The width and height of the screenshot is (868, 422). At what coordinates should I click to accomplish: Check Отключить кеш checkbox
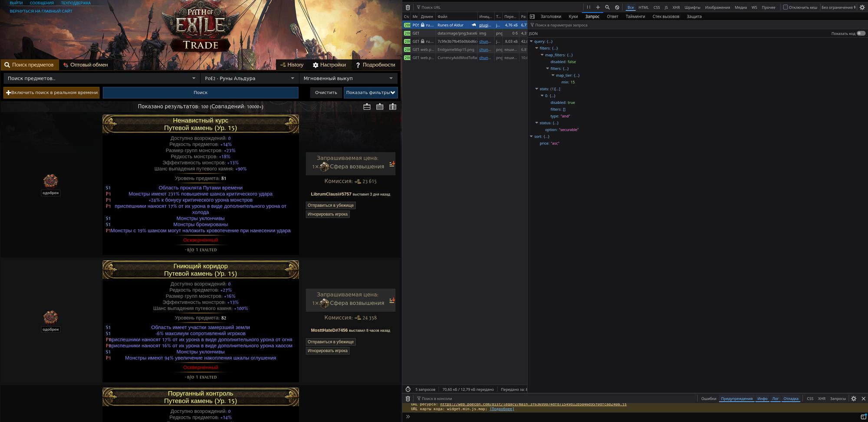785,7
